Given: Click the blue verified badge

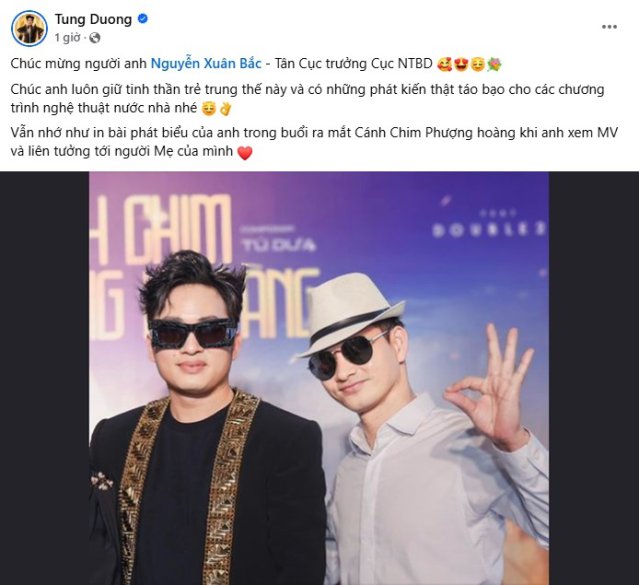Looking at the screenshot, I should tap(143, 19).
